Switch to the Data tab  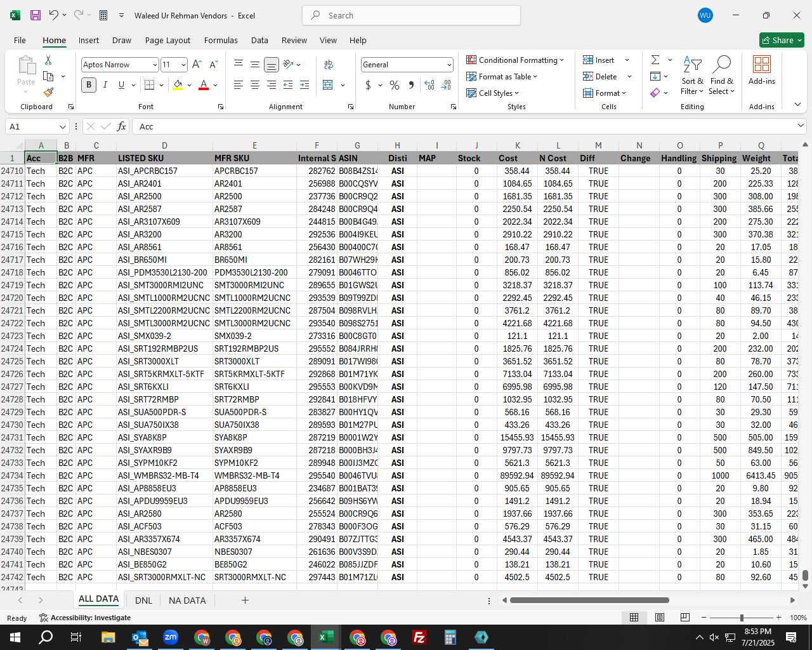pos(259,40)
